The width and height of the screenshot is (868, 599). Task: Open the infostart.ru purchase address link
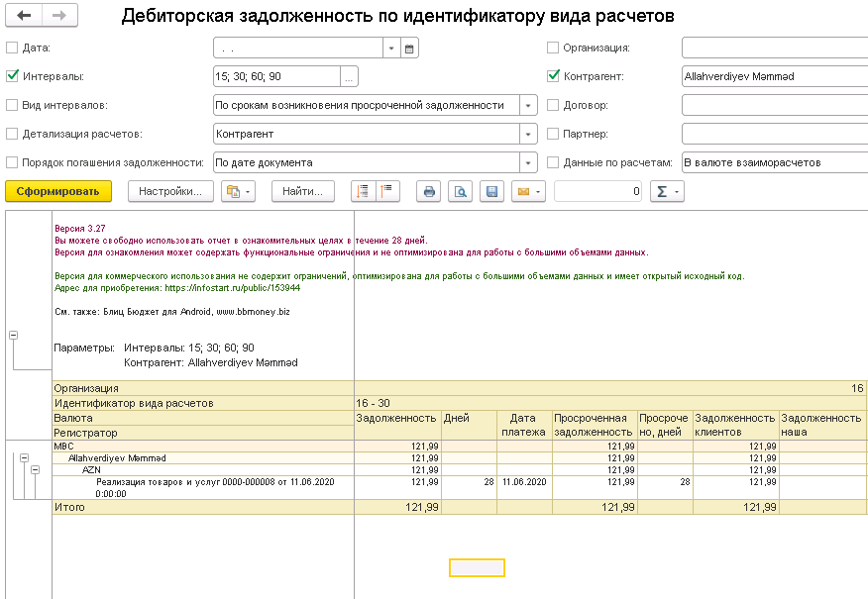point(233,288)
